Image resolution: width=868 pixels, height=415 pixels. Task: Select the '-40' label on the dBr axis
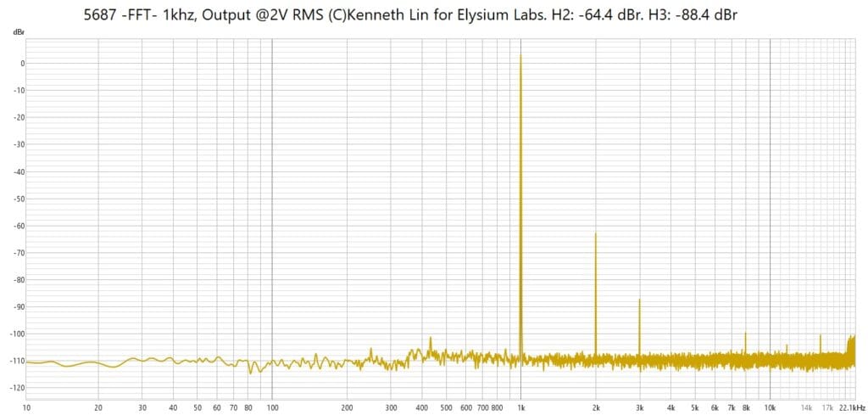(x=20, y=171)
